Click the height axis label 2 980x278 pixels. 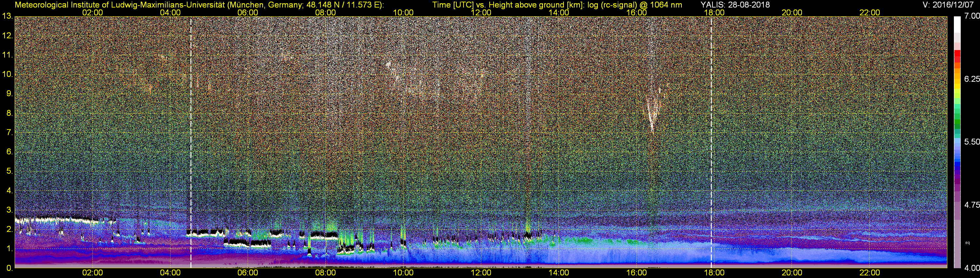9,229
